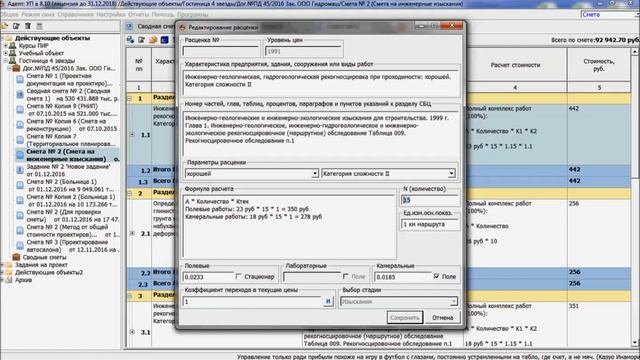Click the icon of Смета № Копия 9 (РНИП)
Screen dimensions: 640x360
pos(20,109)
